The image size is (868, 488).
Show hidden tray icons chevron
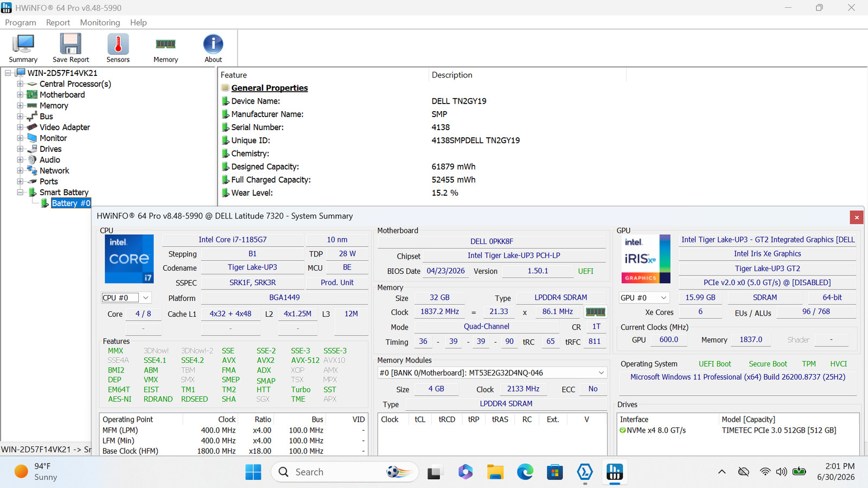(722, 472)
